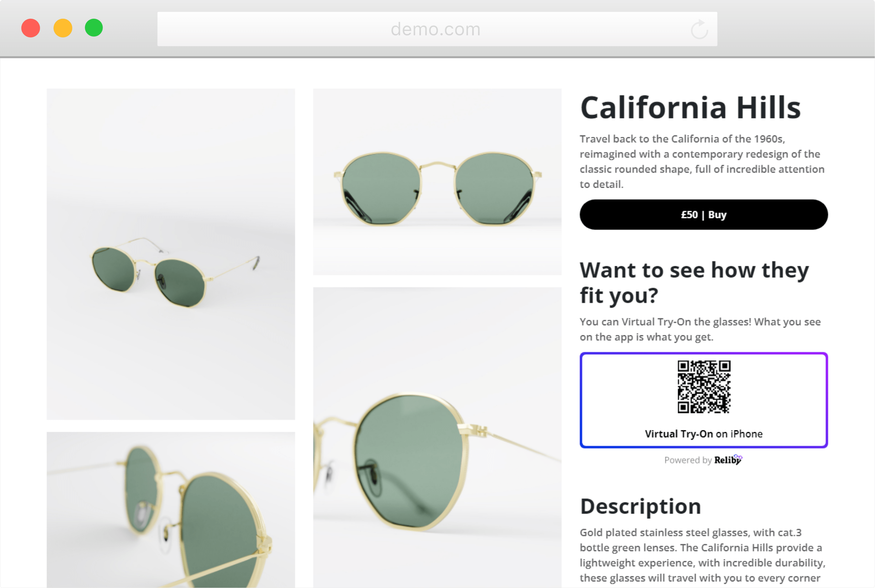Screen dimensions: 875x588
Task: Click the QR code image
Action: 704,386
